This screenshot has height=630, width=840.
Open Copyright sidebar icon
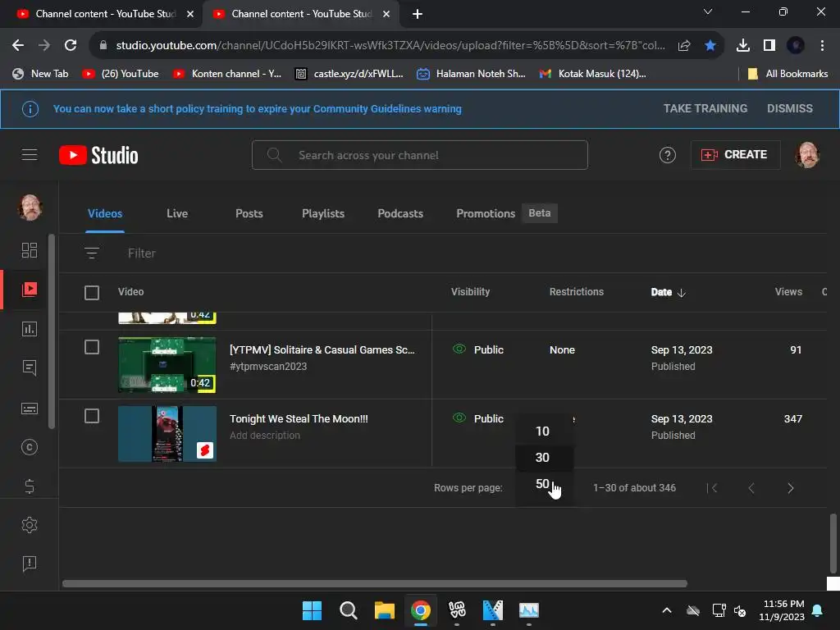pos(30,447)
